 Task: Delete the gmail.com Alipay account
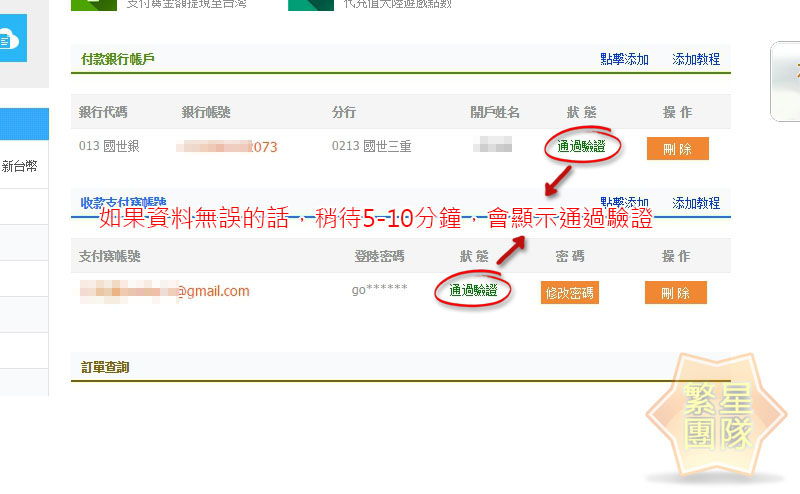(x=676, y=293)
